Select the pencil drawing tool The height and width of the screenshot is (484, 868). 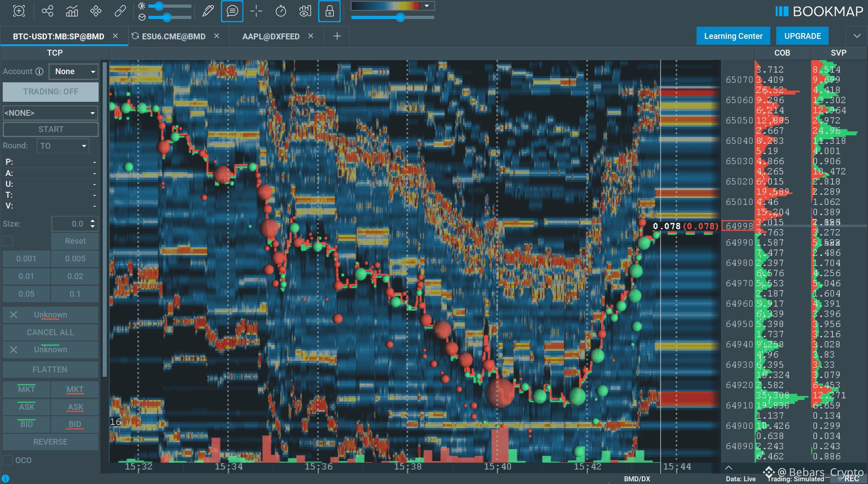[x=208, y=11]
